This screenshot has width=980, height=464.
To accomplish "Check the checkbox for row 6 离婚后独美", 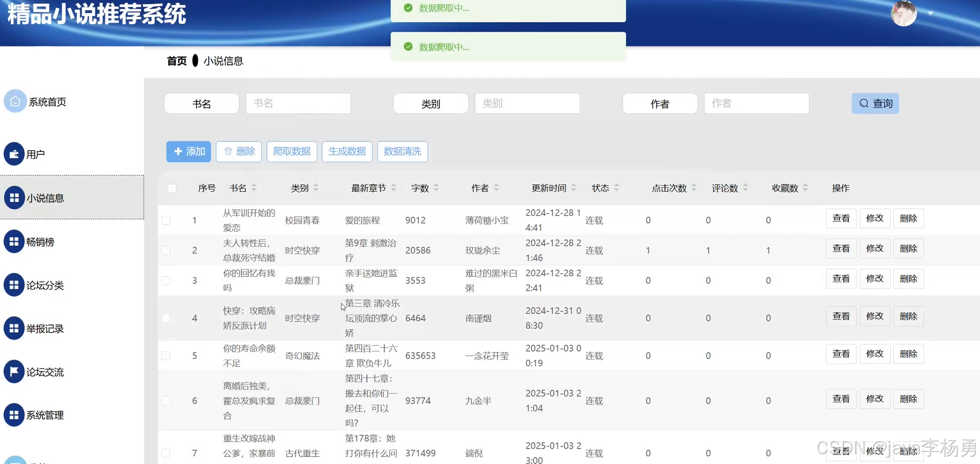I will click(x=166, y=401).
